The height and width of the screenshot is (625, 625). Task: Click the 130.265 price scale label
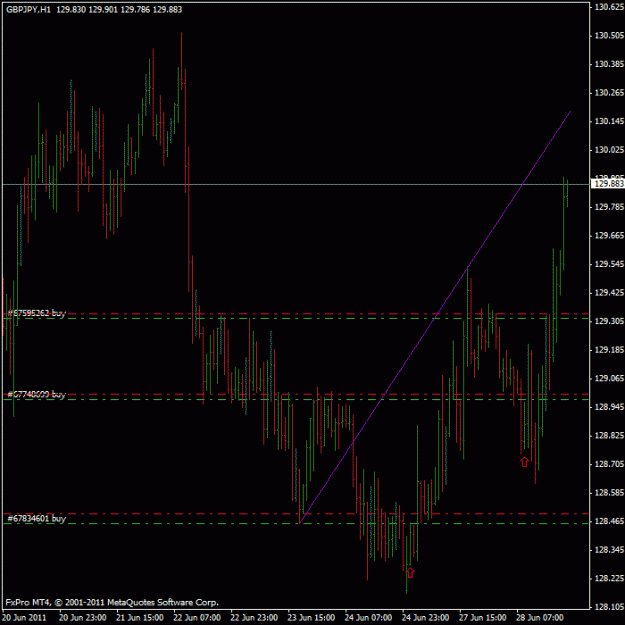click(x=609, y=92)
